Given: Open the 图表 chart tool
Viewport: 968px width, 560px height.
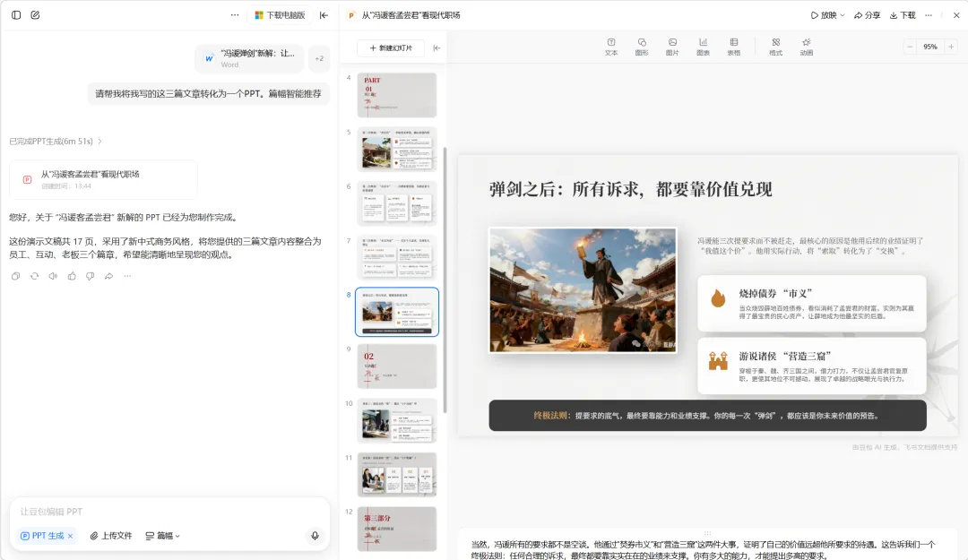Looking at the screenshot, I should click(703, 47).
